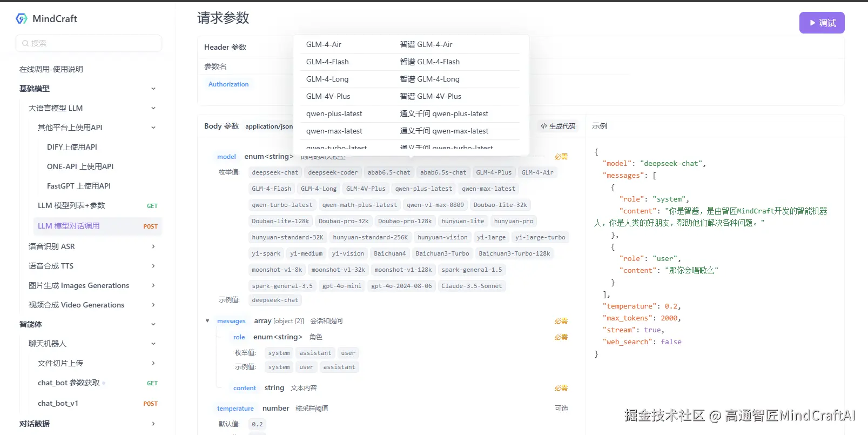
Task: Click the abab6.5-chat enum tag
Action: coord(389,172)
